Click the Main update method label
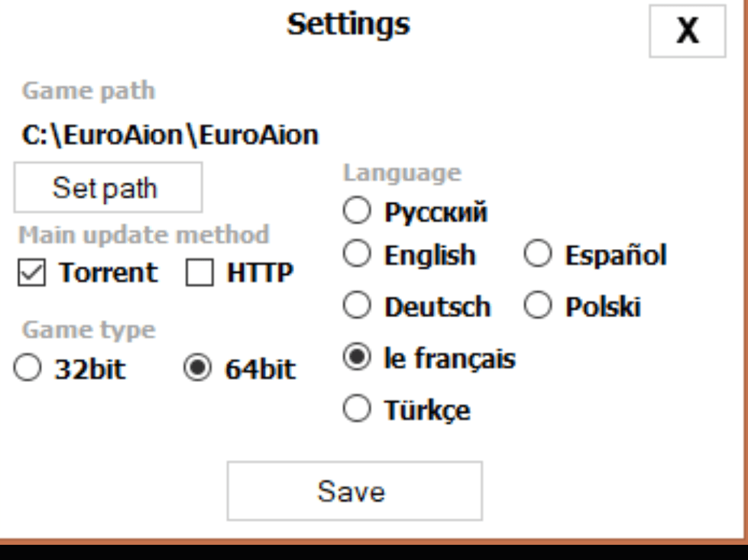This screenshot has width=748, height=560. (x=144, y=234)
